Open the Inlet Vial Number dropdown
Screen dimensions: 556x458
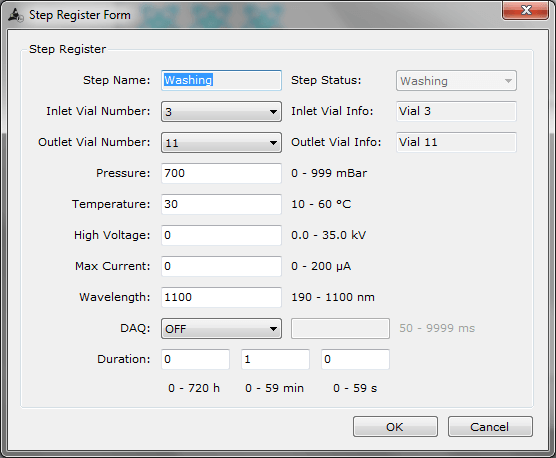[221, 112]
